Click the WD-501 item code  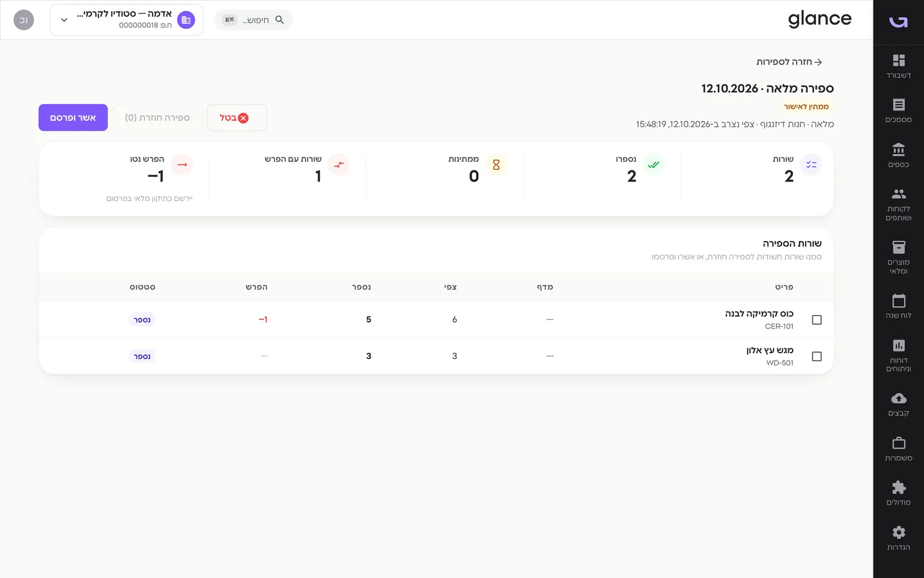click(780, 363)
